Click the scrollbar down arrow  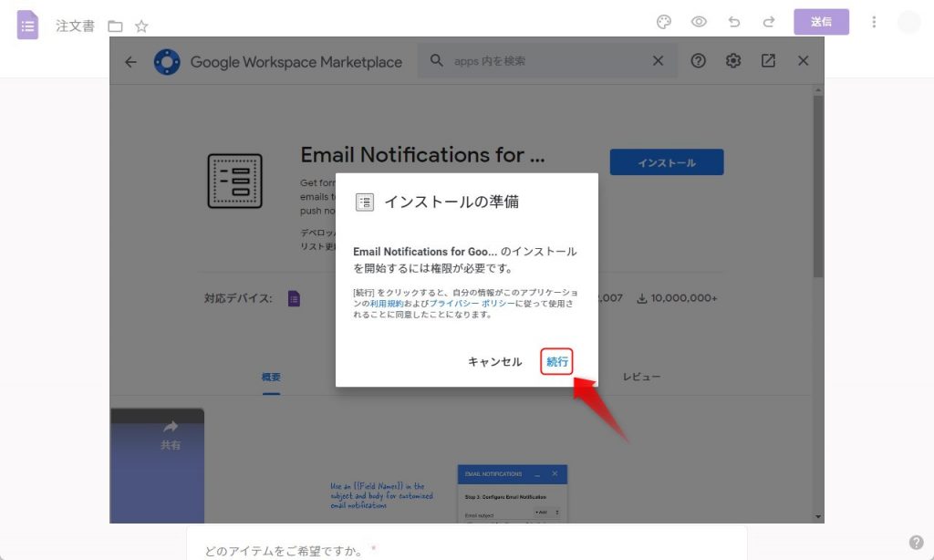(x=818, y=516)
